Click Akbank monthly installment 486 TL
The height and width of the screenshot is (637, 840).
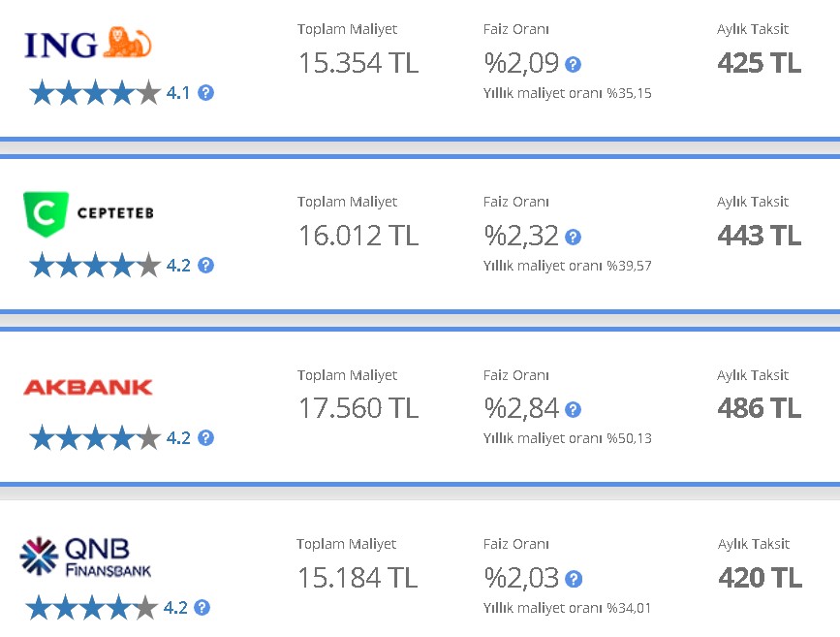click(760, 408)
